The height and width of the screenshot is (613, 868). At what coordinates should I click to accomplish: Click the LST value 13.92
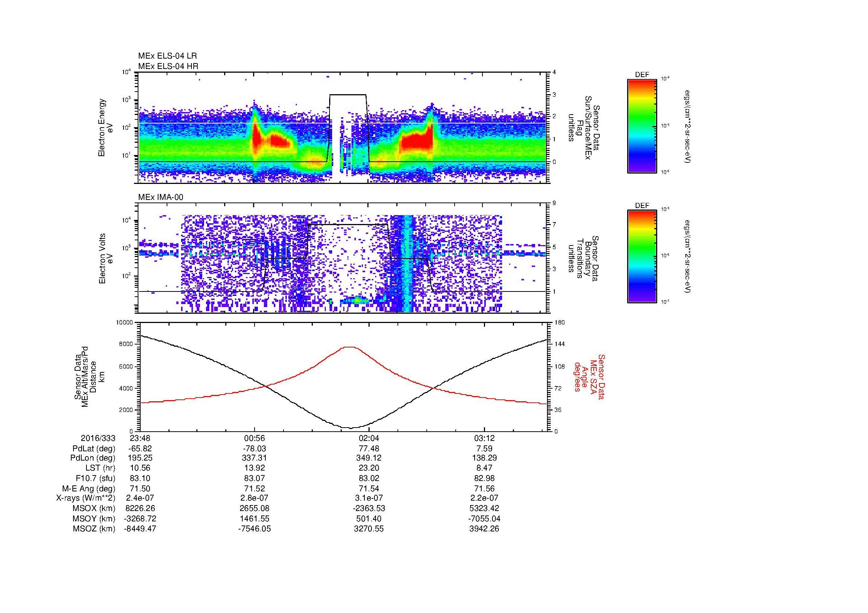pyautogui.click(x=255, y=468)
